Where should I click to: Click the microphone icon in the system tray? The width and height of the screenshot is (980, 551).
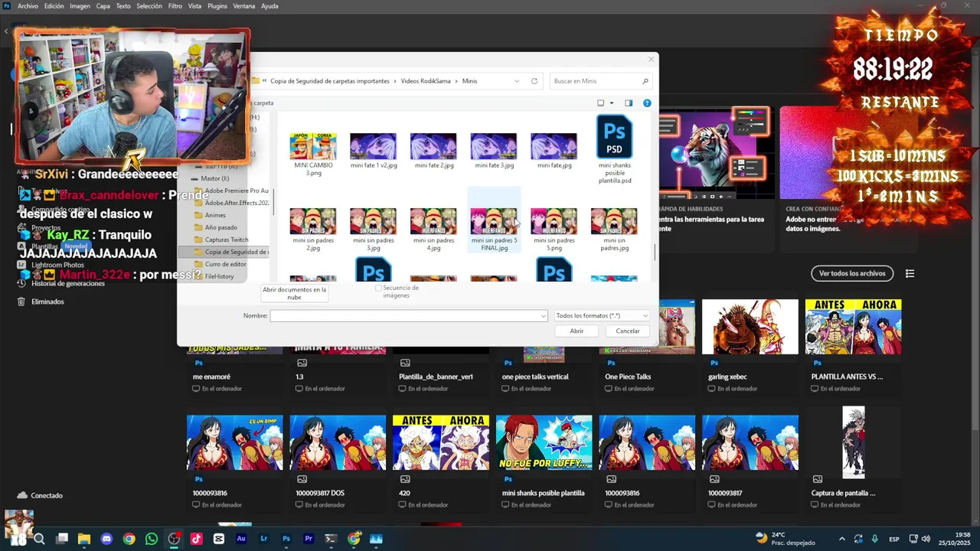(x=874, y=539)
